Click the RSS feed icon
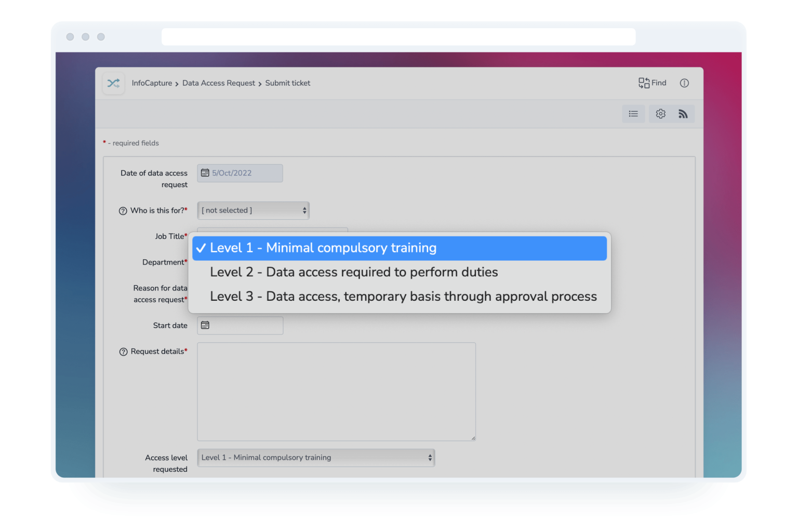The width and height of the screenshot is (798, 532). coord(683,114)
